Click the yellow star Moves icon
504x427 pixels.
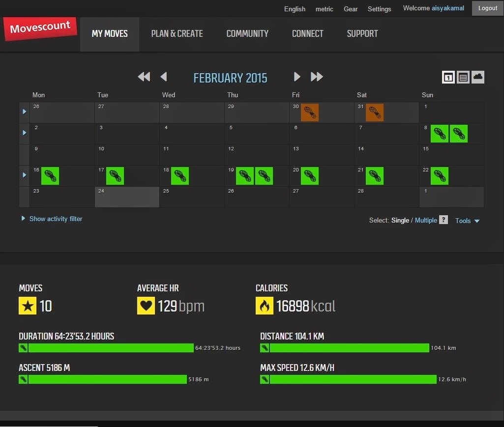(28, 306)
